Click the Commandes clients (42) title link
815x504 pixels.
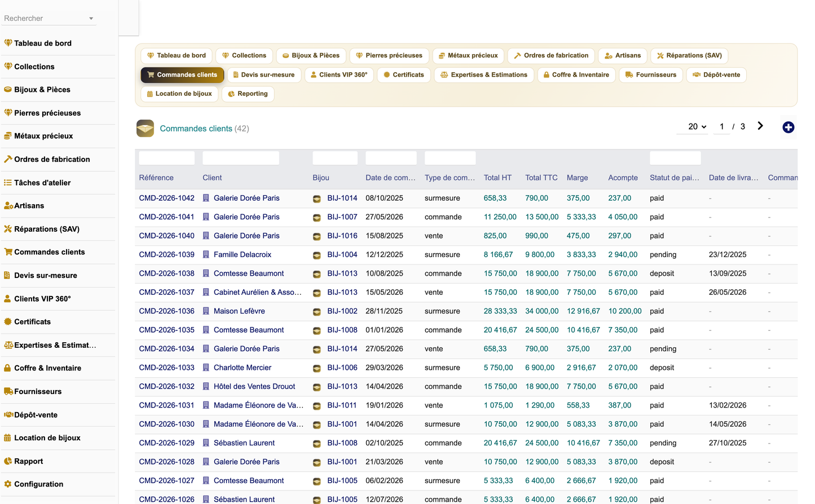point(204,129)
